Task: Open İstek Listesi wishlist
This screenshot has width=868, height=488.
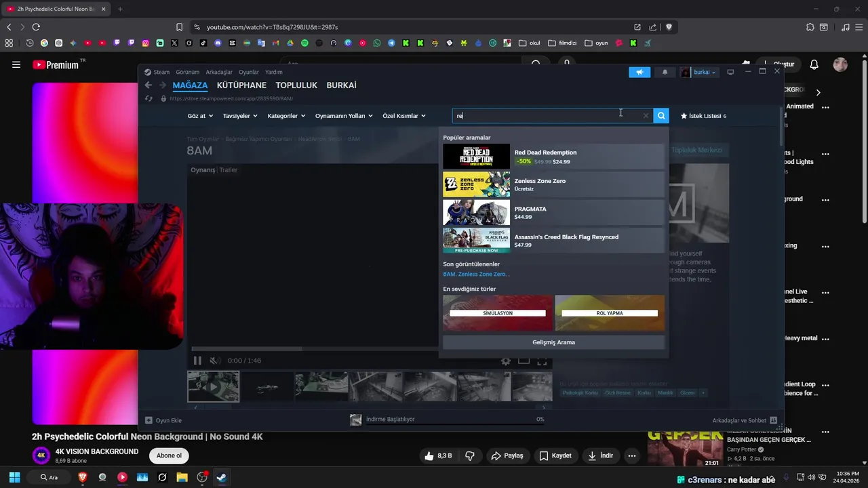Action: tap(703, 116)
